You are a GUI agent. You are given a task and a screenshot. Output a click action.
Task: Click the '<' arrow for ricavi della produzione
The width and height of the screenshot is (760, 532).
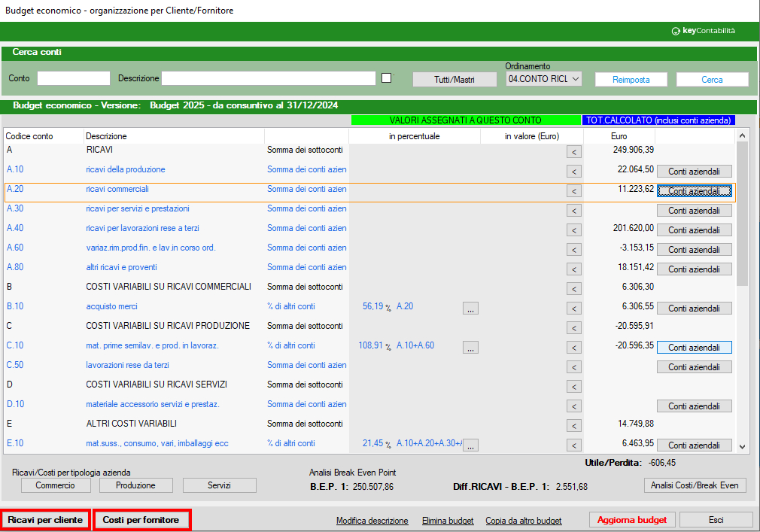coord(574,172)
